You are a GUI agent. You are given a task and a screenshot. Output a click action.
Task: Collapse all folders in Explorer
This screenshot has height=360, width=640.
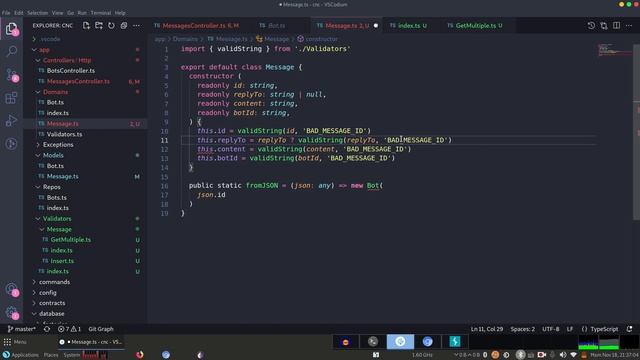pyautogui.click(x=124, y=25)
